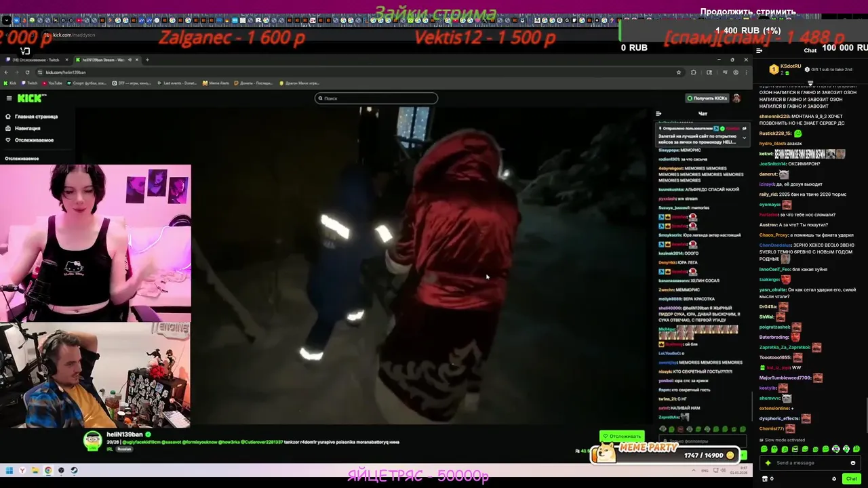Viewport: 868px width, 488px height.
Task: Mute audio on the helIN139ban tab
Action: pos(130,60)
